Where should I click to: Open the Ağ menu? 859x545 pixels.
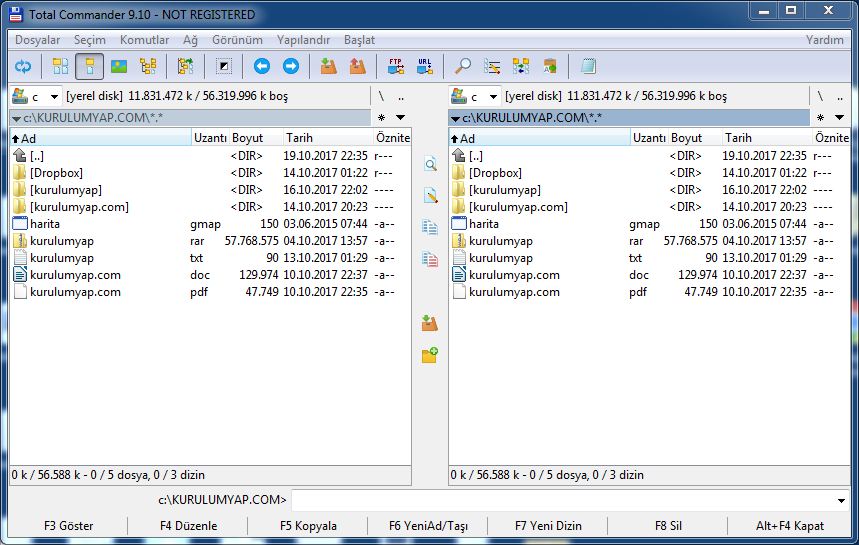point(190,40)
